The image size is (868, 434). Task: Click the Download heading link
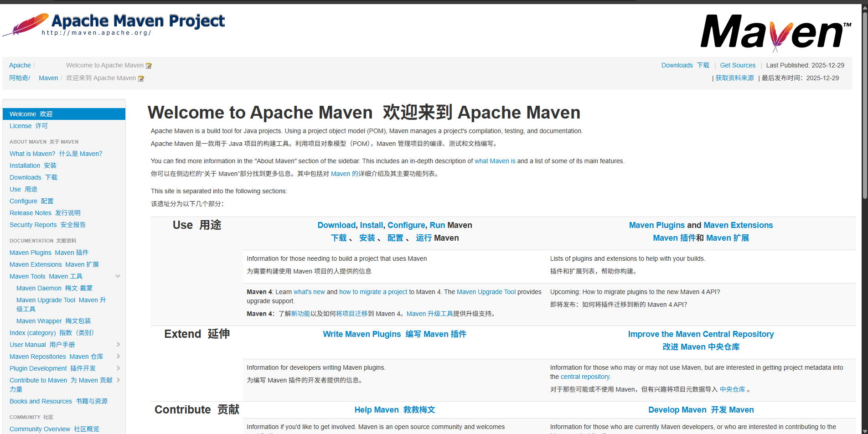coord(336,225)
